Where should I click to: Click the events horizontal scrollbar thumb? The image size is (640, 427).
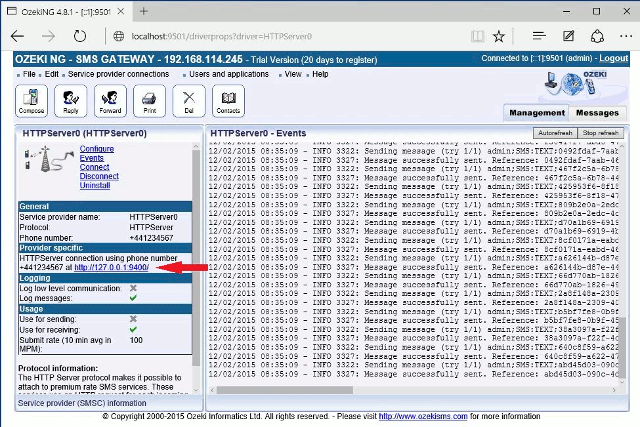click(285, 390)
